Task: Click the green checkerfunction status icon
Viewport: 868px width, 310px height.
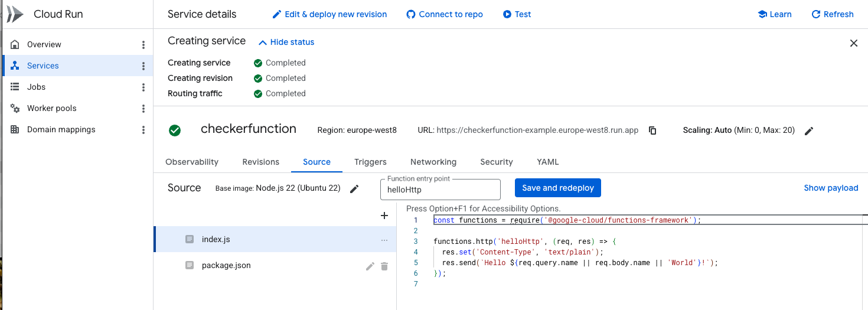Action: [175, 130]
